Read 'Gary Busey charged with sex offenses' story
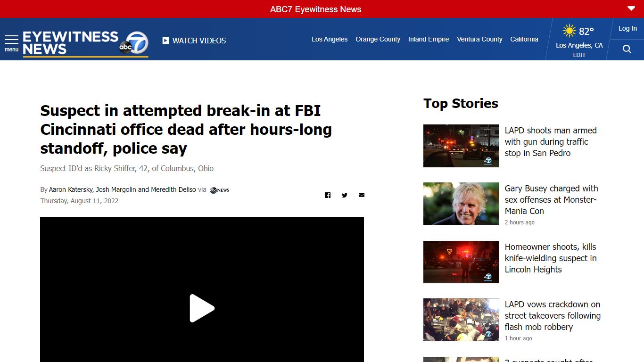The image size is (644, 362). pos(551,200)
